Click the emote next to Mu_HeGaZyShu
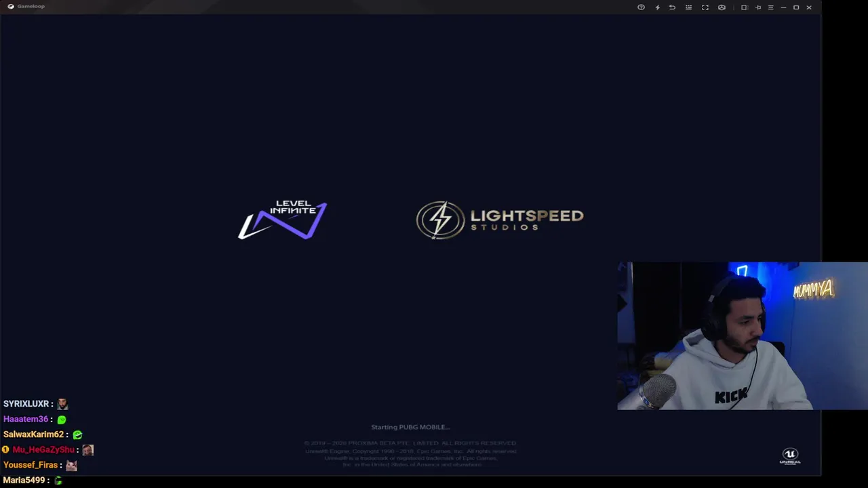The image size is (868, 488). (88, 449)
